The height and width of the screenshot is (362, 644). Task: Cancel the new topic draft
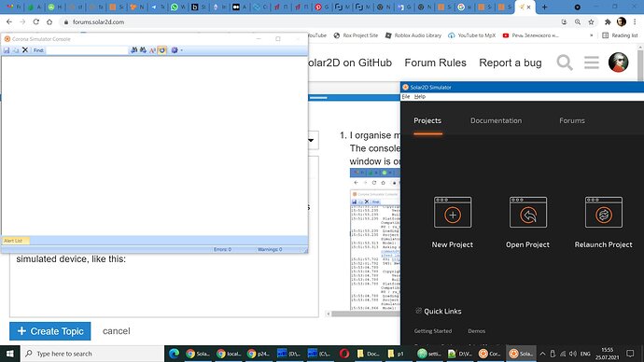pyautogui.click(x=117, y=331)
